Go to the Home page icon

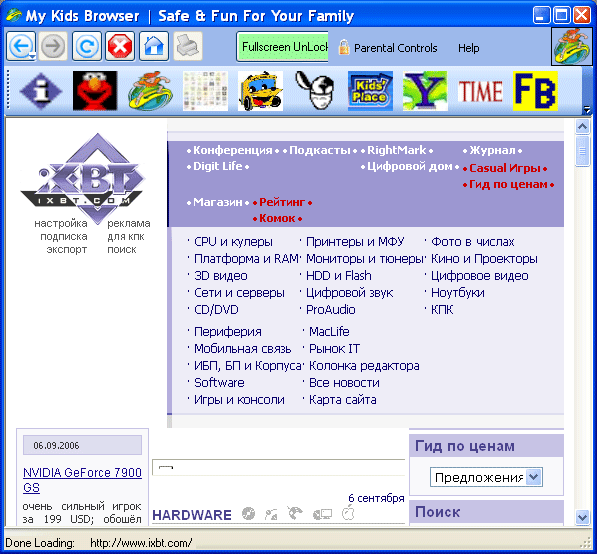click(154, 46)
